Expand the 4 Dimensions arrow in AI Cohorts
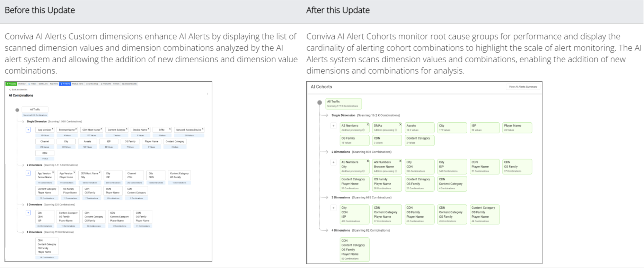The image size is (644, 268). [326, 230]
